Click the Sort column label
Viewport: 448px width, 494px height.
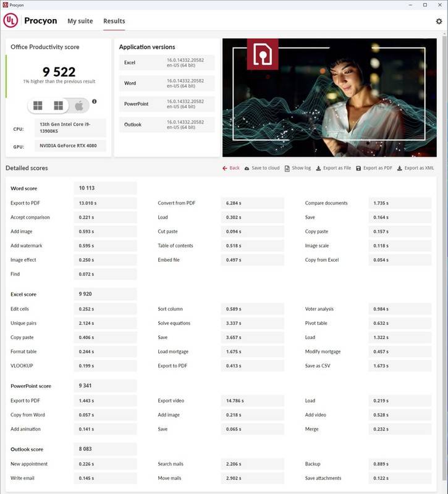pyautogui.click(x=171, y=309)
